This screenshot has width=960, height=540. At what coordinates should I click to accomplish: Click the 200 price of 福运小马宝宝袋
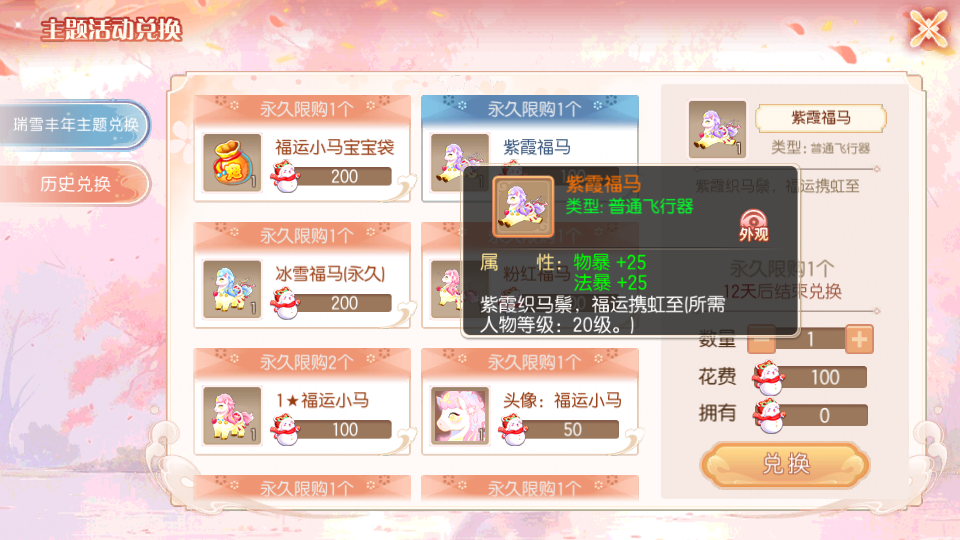tap(344, 176)
